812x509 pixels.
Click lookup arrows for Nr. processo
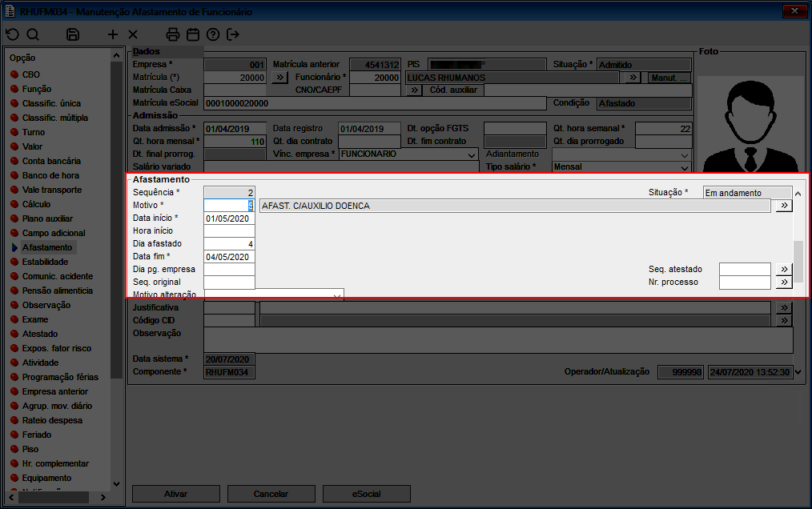tap(784, 283)
